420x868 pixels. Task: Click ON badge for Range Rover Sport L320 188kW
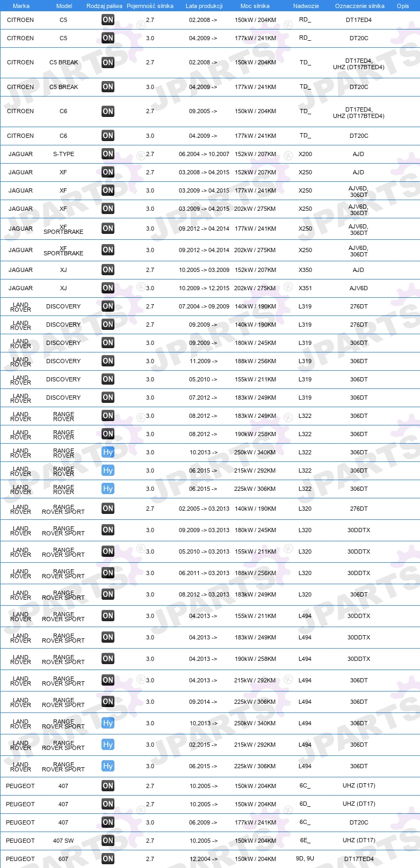coord(108,573)
